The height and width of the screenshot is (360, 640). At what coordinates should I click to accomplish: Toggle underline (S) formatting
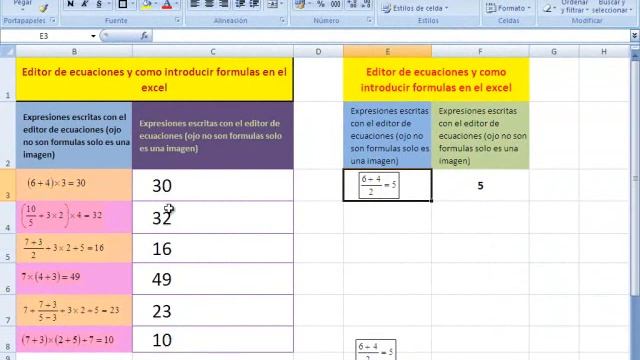pos(99,4)
